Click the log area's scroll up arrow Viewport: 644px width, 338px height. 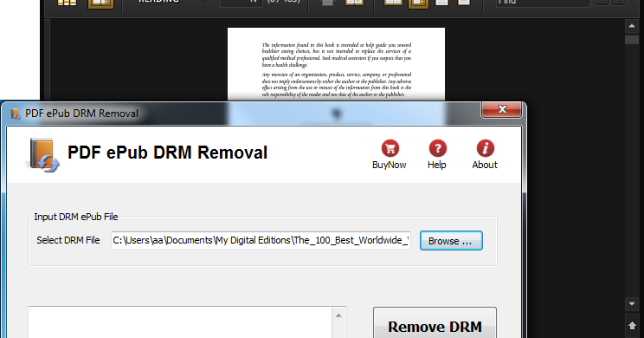[x=338, y=315]
